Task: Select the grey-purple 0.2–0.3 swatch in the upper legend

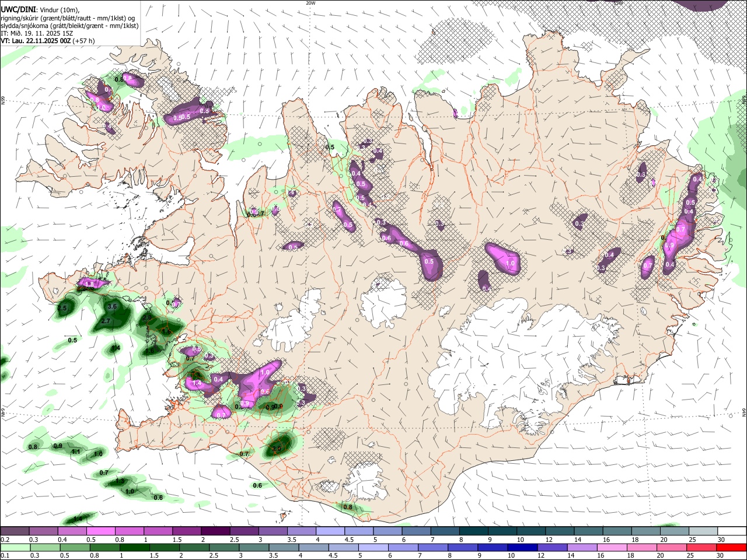Action: tap(15, 531)
